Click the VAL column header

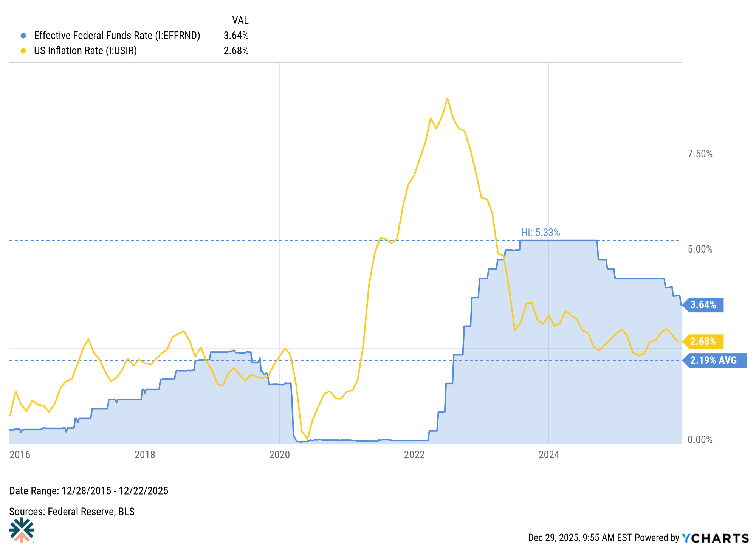click(240, 20)
